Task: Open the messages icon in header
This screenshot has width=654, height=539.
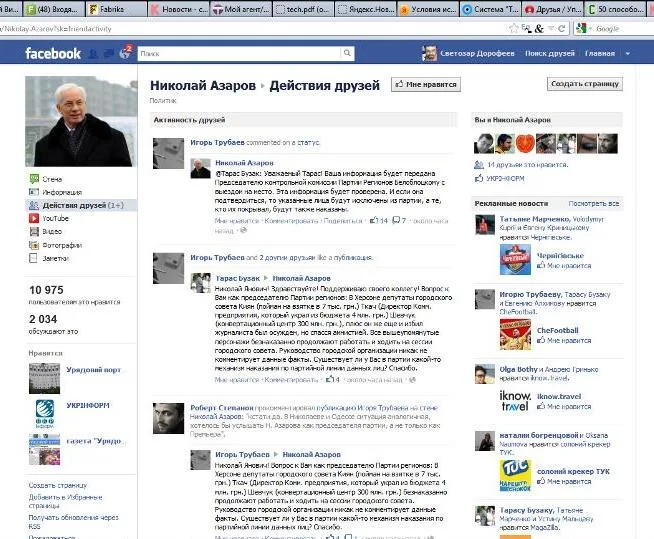Action: click(x=109, y=53)
